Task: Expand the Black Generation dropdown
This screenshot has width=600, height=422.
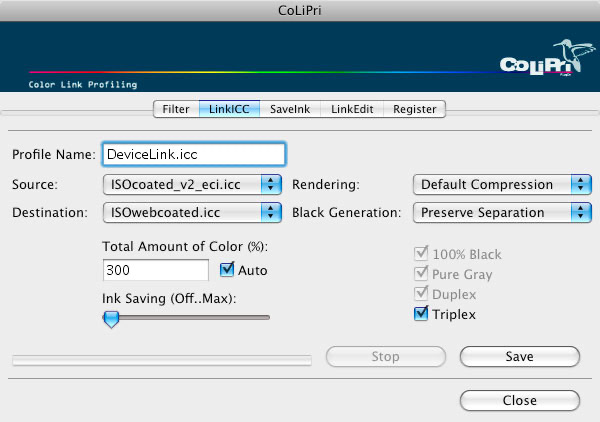Action: (x=502, y=213)
